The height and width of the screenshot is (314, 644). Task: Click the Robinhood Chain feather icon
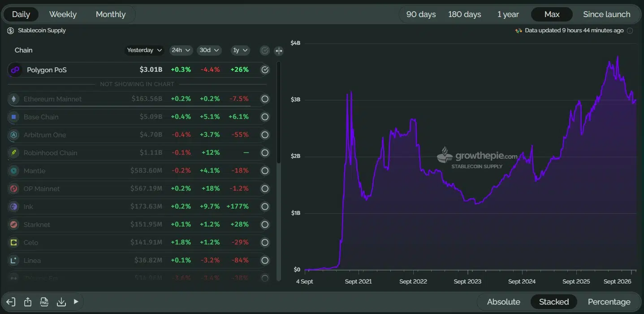click(x=14, y=153)
